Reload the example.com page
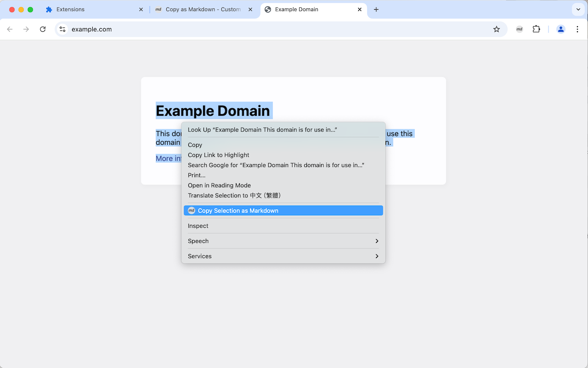The width and height of the screenshot is (588, 368). pos(43,29)
